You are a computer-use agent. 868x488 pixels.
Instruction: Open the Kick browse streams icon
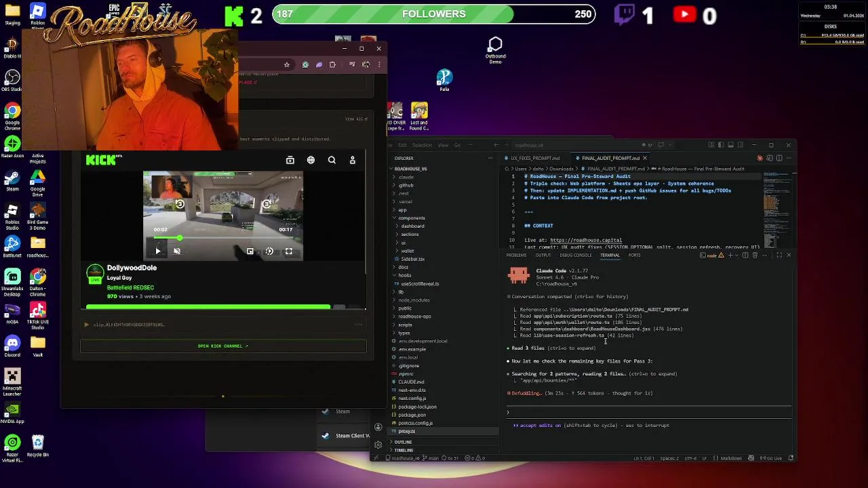(290, 160)
